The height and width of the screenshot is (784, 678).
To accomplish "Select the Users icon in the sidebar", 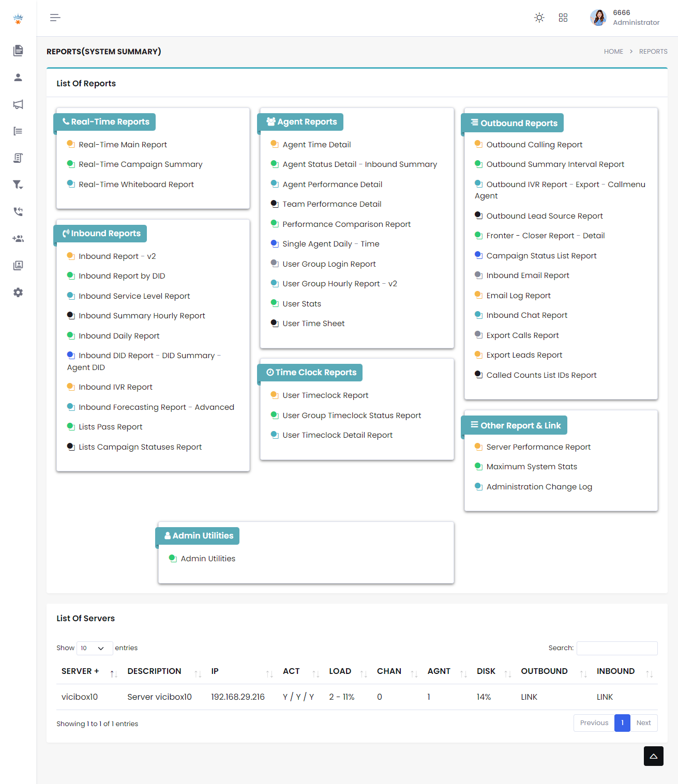I will coord(18,77).
